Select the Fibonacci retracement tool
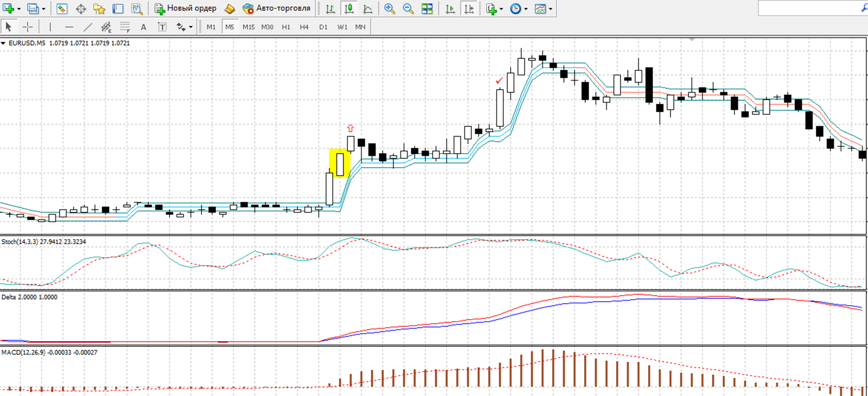 click(125, 27)
